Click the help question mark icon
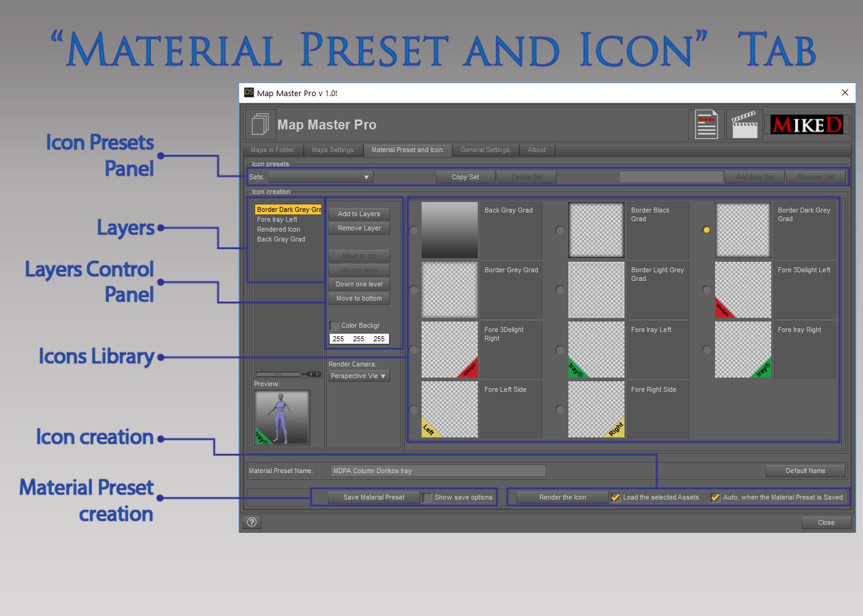The height and width of the screenshot is (616, 863). pos(252,522)
